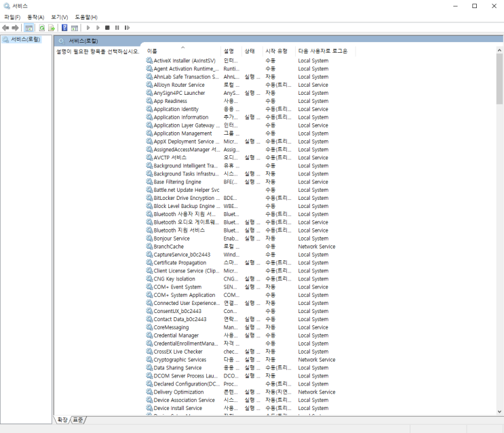Sort by the 이름 column header
Image resolution: width=504 pixels, height=433 pixels.
(x=183, y=51)
